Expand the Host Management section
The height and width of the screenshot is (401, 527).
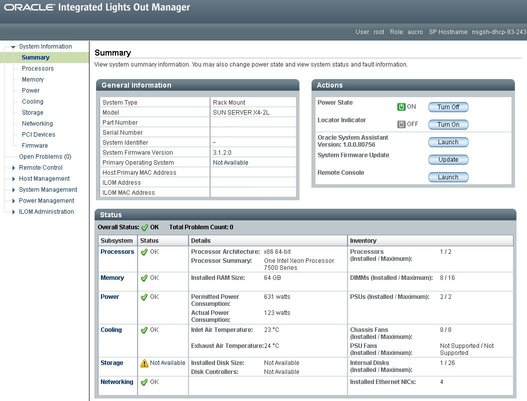(13, 179)
